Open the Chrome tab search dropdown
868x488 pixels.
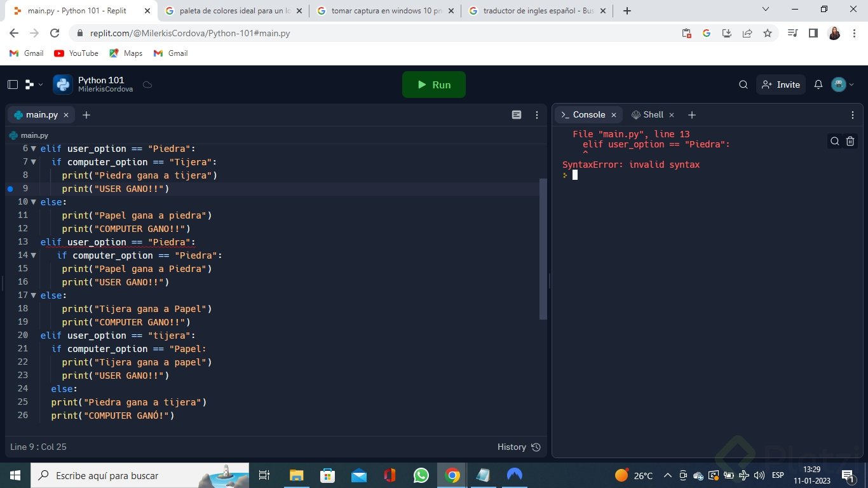766,9
